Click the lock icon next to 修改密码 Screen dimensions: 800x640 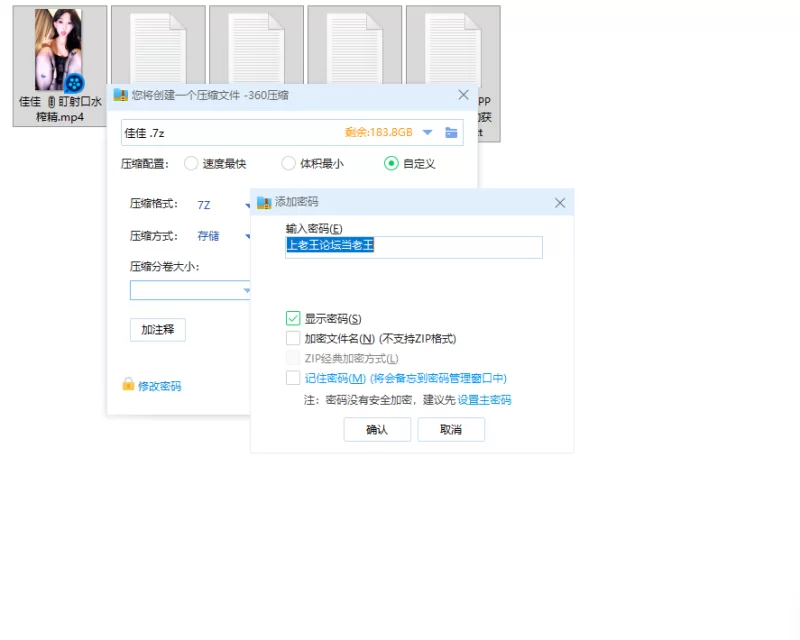pos(128,384)
